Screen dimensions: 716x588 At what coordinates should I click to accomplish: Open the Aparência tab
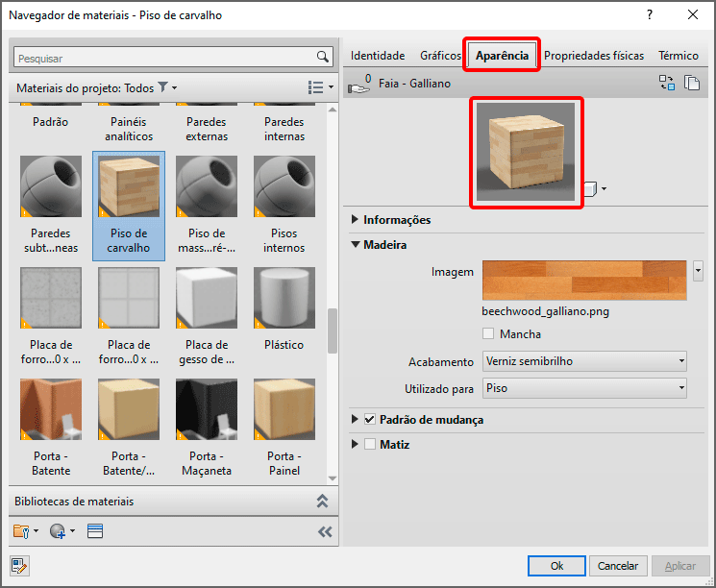click(502, 55)
